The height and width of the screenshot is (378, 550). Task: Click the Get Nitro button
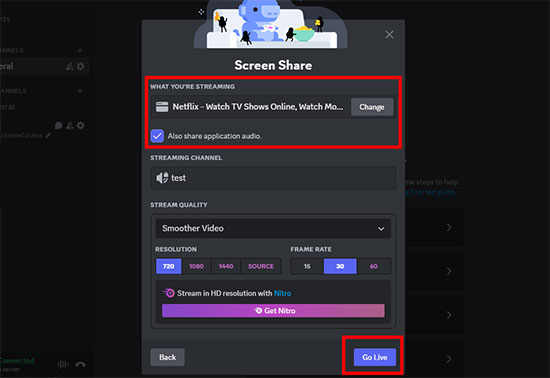(273, 311)
